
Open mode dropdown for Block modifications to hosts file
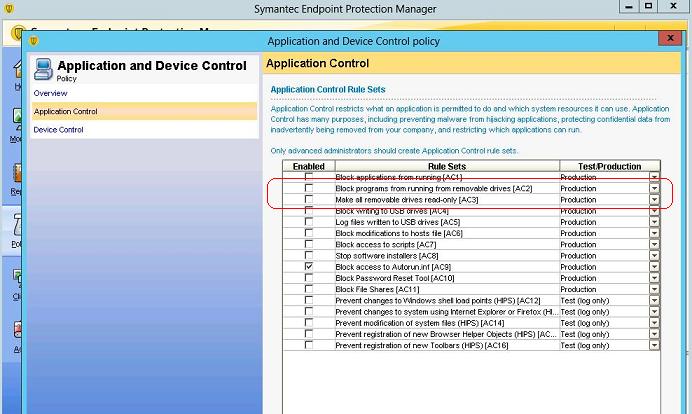click(654, 233)
